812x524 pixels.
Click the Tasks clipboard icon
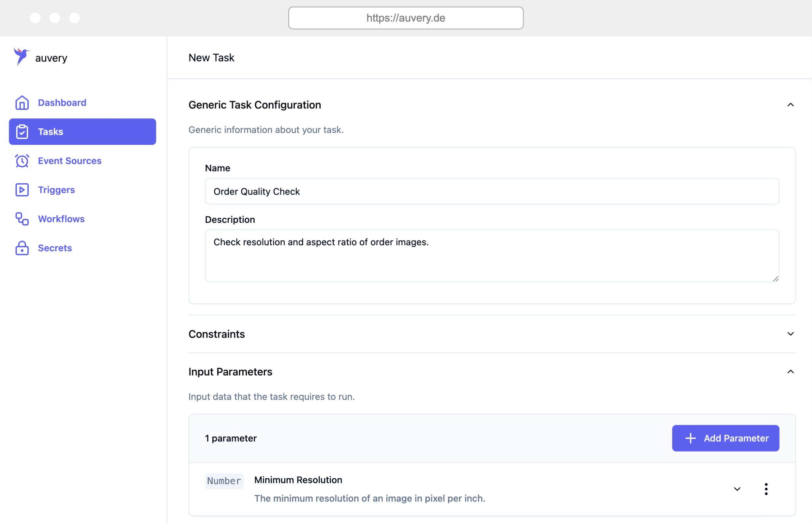pos(22,132)
